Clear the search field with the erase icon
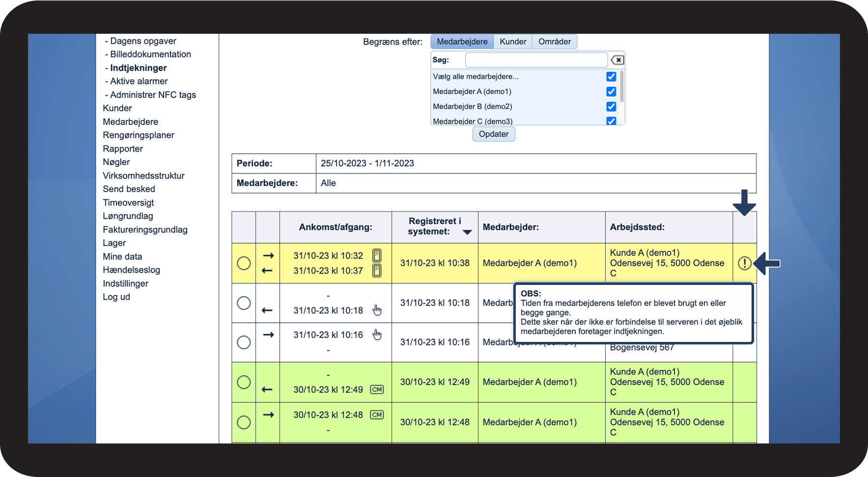The image size is (868, 477). tap(617, 60)
